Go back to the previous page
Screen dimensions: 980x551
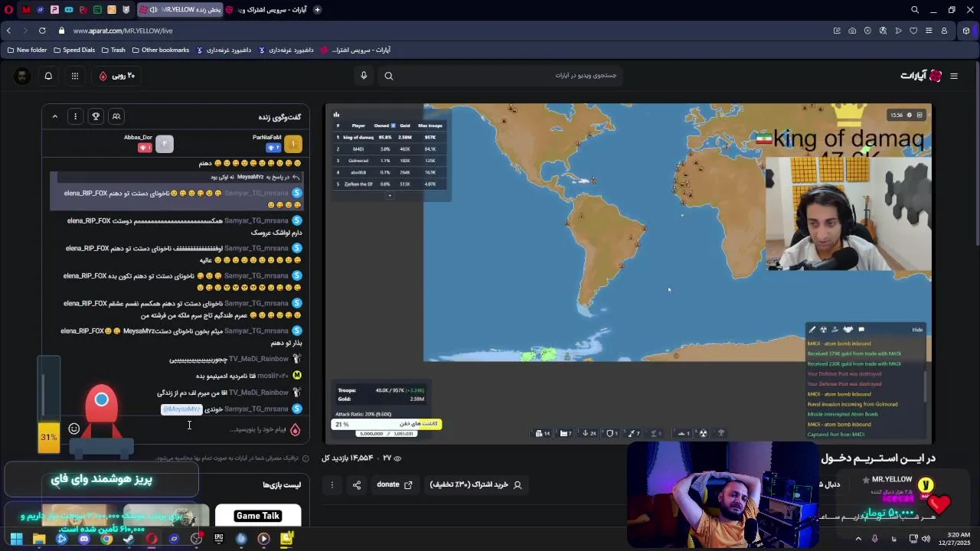click(8, 31)
